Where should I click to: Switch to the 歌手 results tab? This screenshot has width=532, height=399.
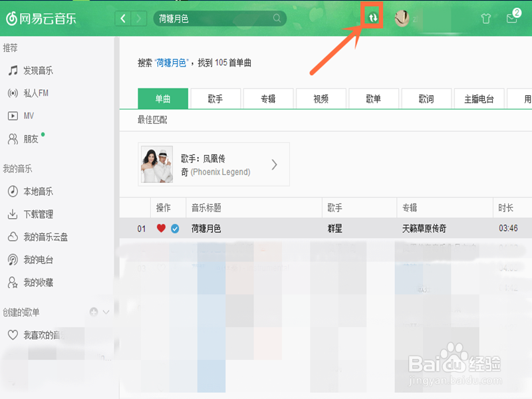click(x=215, y=98)
